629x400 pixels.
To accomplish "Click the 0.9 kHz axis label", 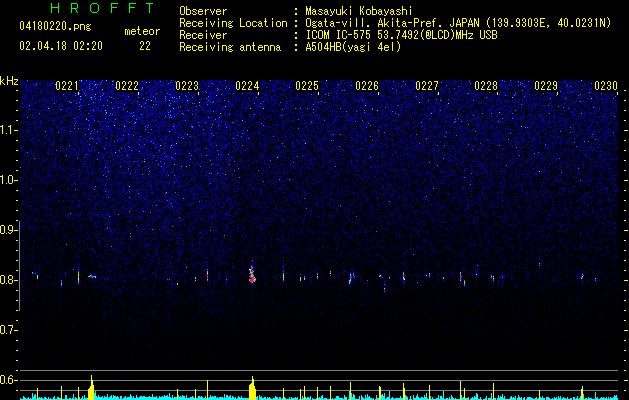I will [8, 230].
